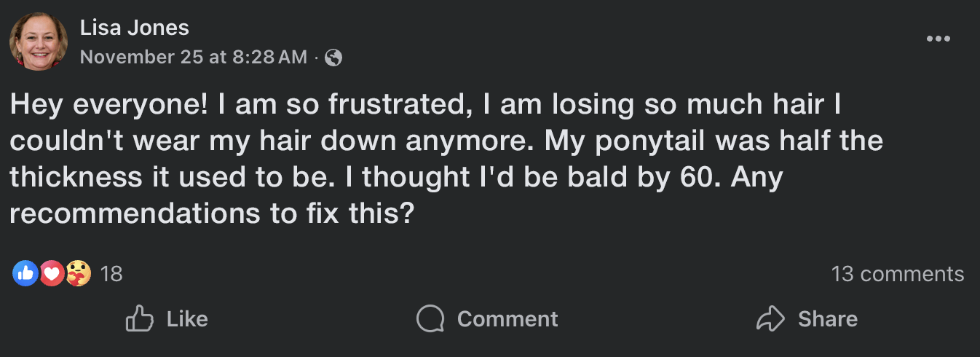The height and width of the screenshot is (357, 980).
Task: Click the Public globe audience icon
Action: coord(333,58)
